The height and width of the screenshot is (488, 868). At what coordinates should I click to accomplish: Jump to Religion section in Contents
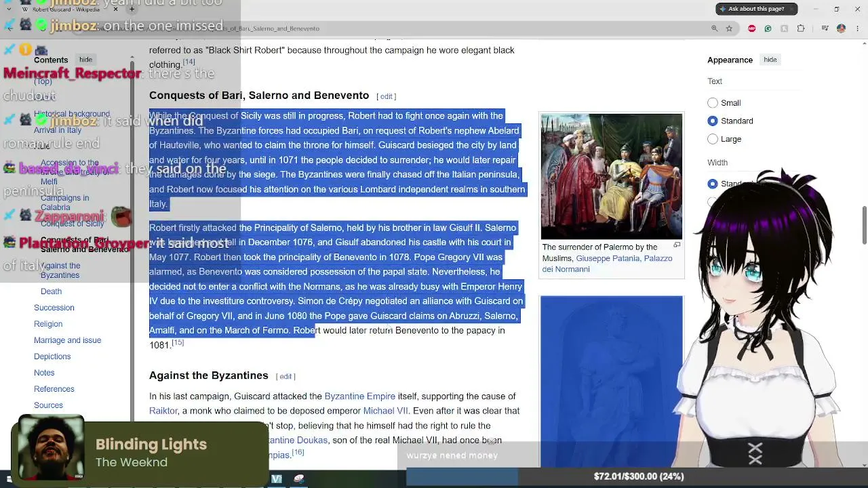48,324
